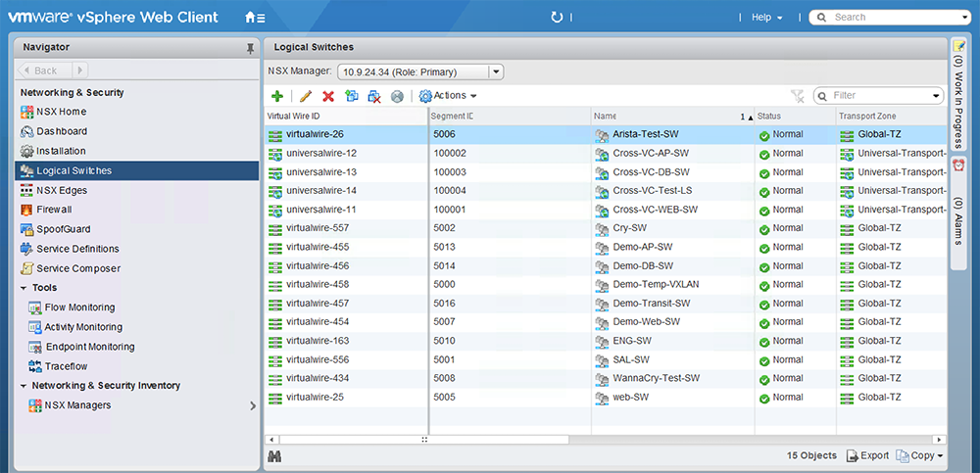
Task: Open the Search field dropdown arrow
Action: (967, 18)
